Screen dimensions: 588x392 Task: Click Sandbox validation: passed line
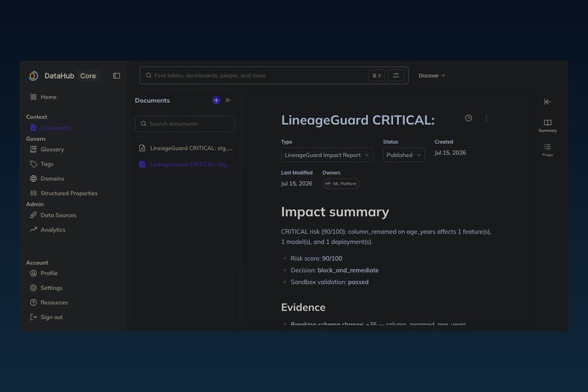(x=330, y=282)
